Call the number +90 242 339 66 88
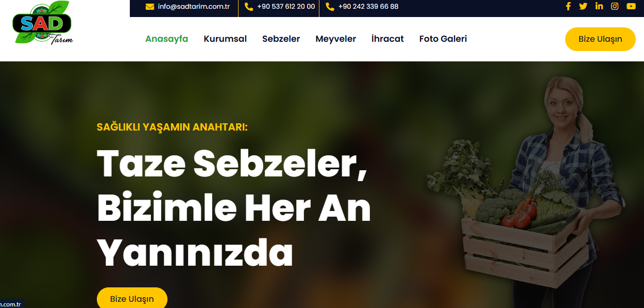Image resolution: width=644 pixels, height=308 pixels. 368,7
